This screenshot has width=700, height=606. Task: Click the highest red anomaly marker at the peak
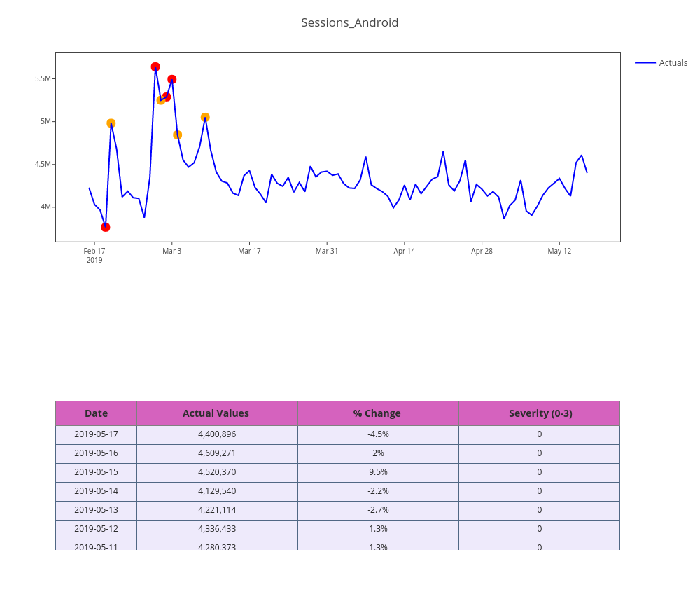(155, 67)
